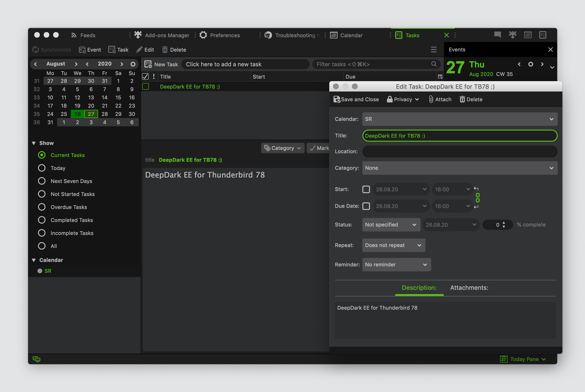Screen dimensions: 585x392
Task: Toggle the Today Pane button in the status bar
Action: 523,359
